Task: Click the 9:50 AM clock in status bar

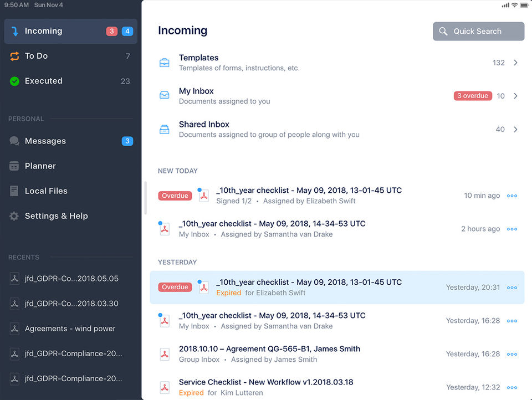Action: pos(16,5)
